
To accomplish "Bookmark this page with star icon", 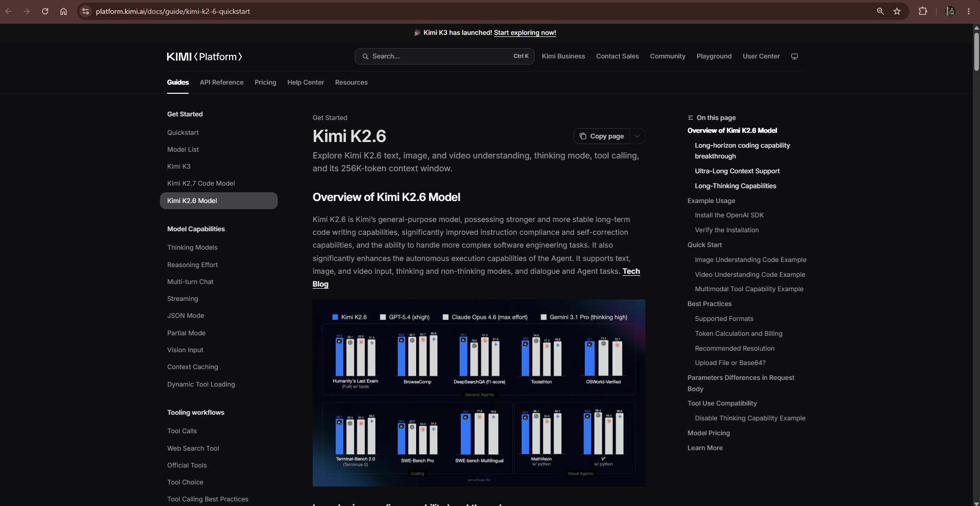I will (x=897, y=11).
